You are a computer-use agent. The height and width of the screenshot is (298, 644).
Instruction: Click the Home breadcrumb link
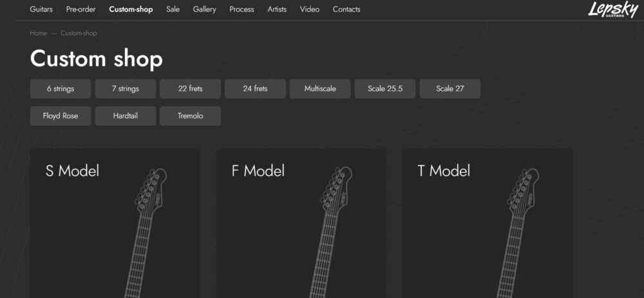pos(38,33)
